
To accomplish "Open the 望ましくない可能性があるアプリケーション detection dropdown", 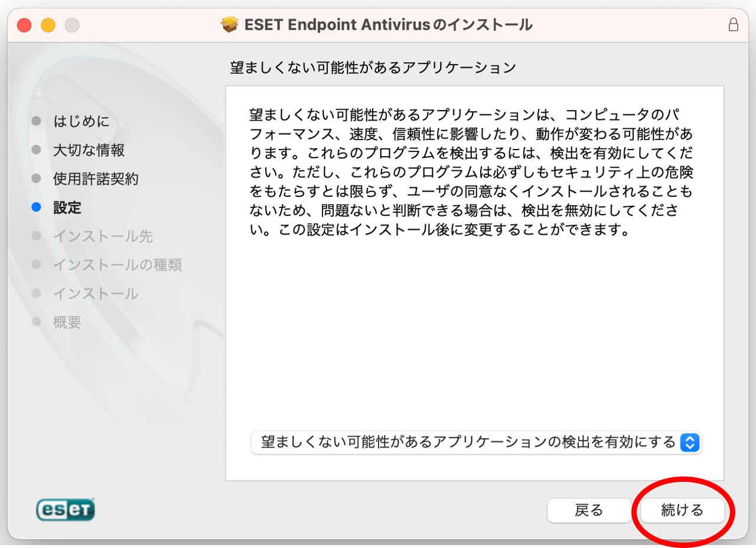I will pos(476,442).
